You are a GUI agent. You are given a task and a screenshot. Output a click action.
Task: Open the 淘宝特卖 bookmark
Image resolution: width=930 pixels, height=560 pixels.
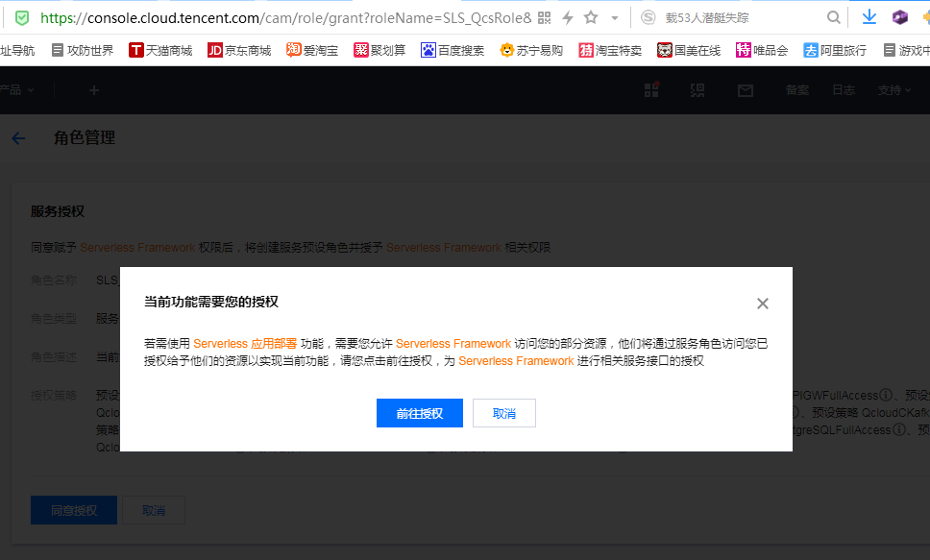click(x=610, y=50)
